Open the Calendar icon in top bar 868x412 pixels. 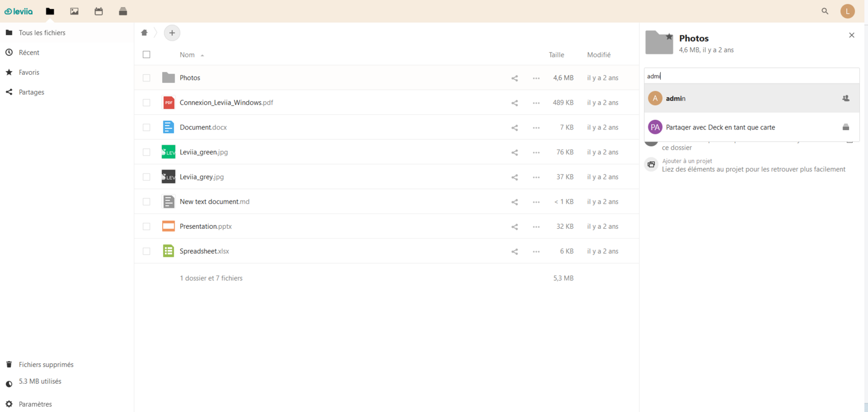[x=99, y=11]
